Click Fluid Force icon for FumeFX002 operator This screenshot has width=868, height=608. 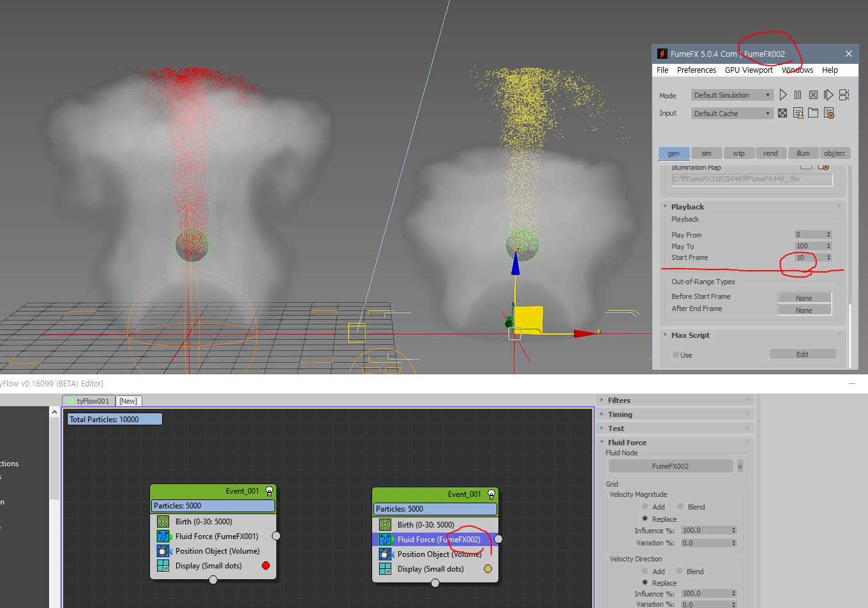pyautogui.click(x=385, y=540)
